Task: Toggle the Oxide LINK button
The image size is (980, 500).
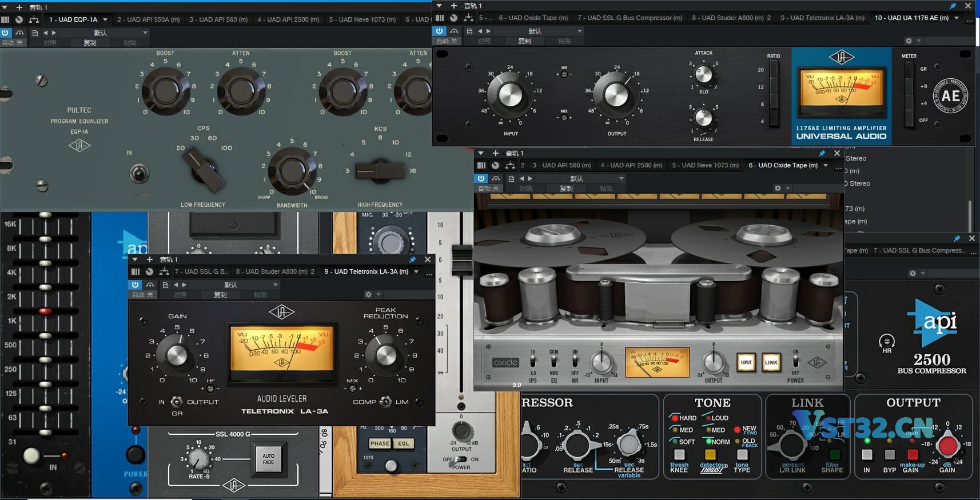Action: (x=771, y=362)
